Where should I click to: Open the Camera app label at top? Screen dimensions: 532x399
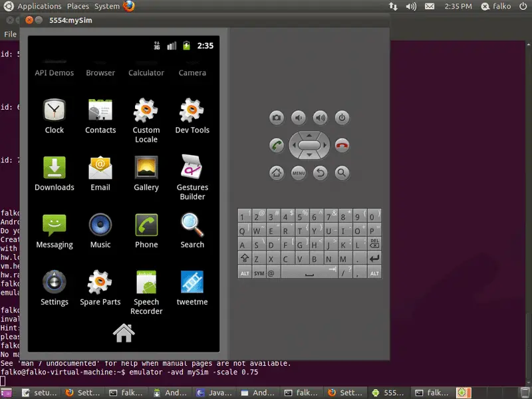[192, 72]
